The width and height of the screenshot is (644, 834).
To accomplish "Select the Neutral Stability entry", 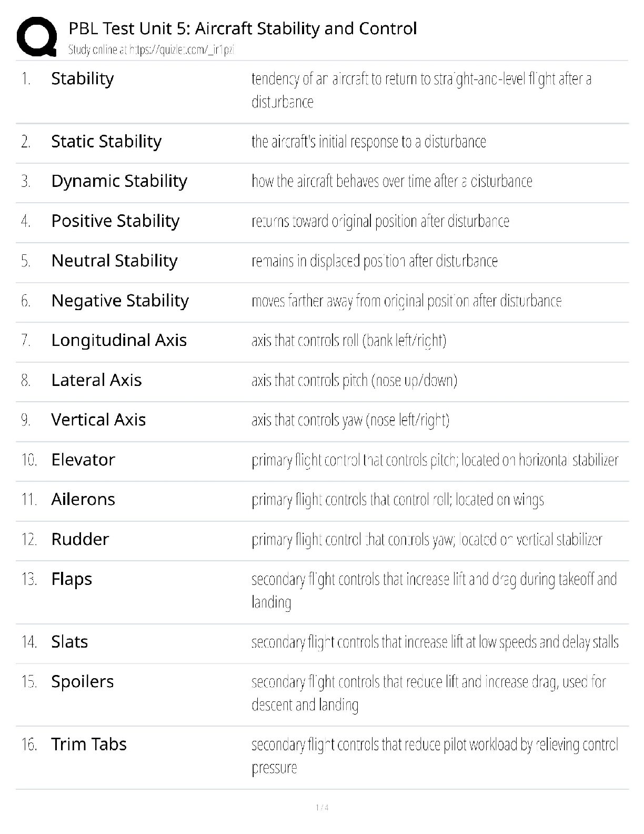I will pos(114,261).
